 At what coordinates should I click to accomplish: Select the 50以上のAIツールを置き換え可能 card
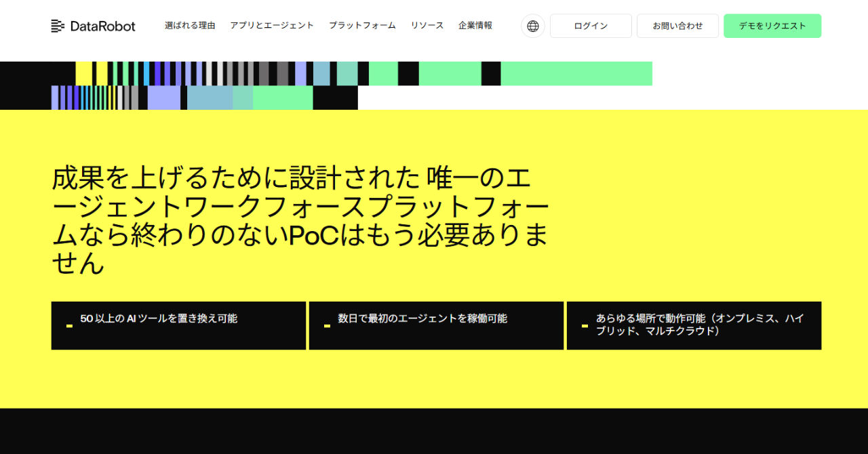point(178,326)
